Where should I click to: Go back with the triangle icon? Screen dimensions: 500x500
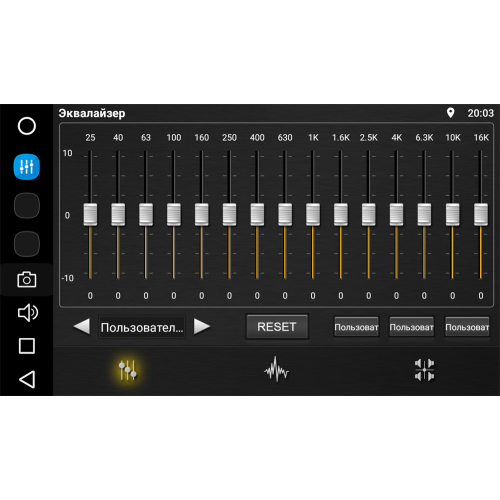tap(27, 379)
